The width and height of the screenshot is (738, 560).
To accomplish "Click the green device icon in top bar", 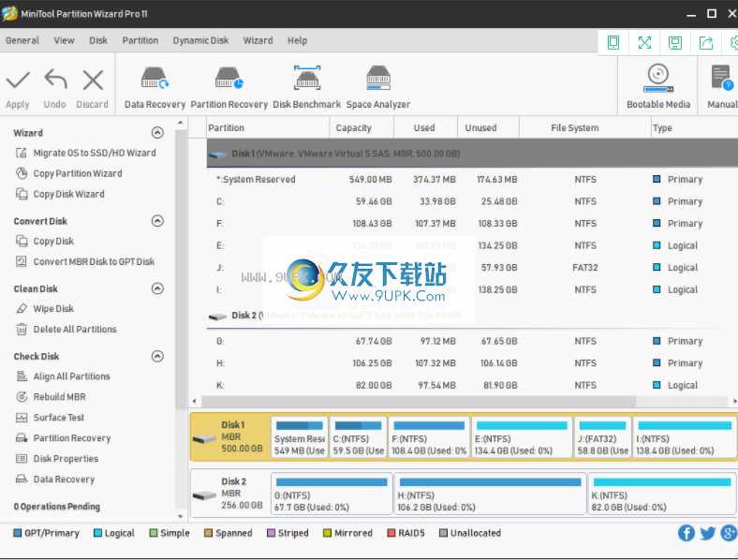I will click(x=613, y=43).
